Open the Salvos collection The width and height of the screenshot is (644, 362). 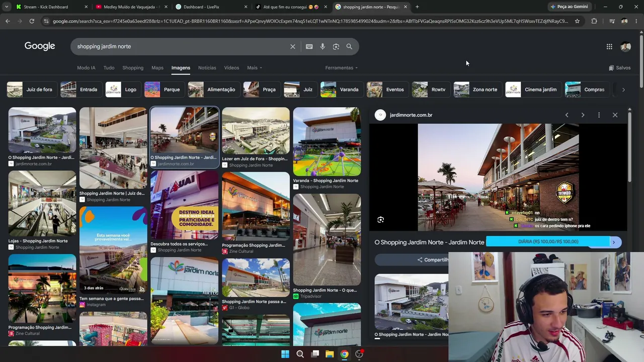(x=619, y=68)
